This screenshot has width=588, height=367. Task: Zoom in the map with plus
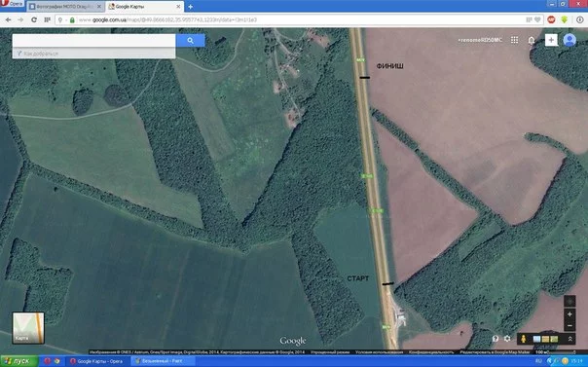pyautogui.click(x=570, y=314)
